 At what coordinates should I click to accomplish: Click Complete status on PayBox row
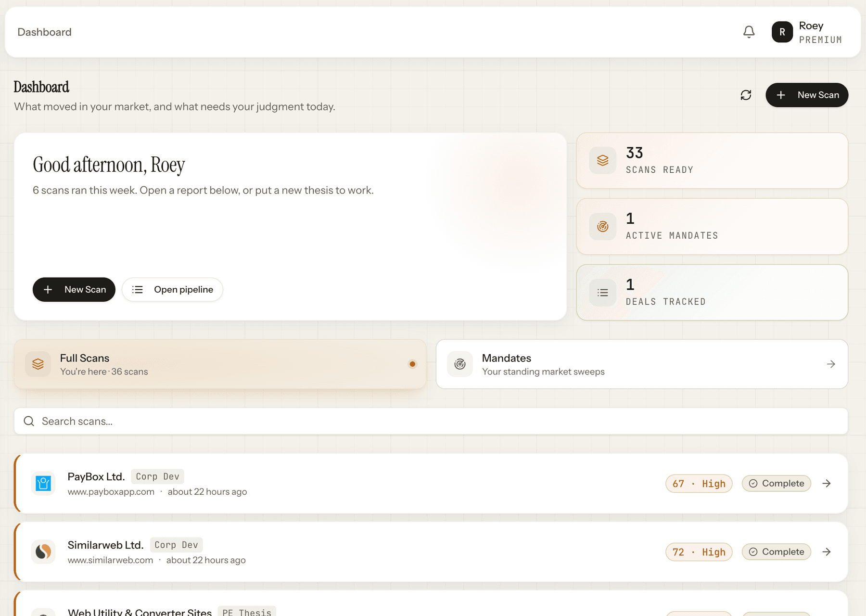point(776,483)
